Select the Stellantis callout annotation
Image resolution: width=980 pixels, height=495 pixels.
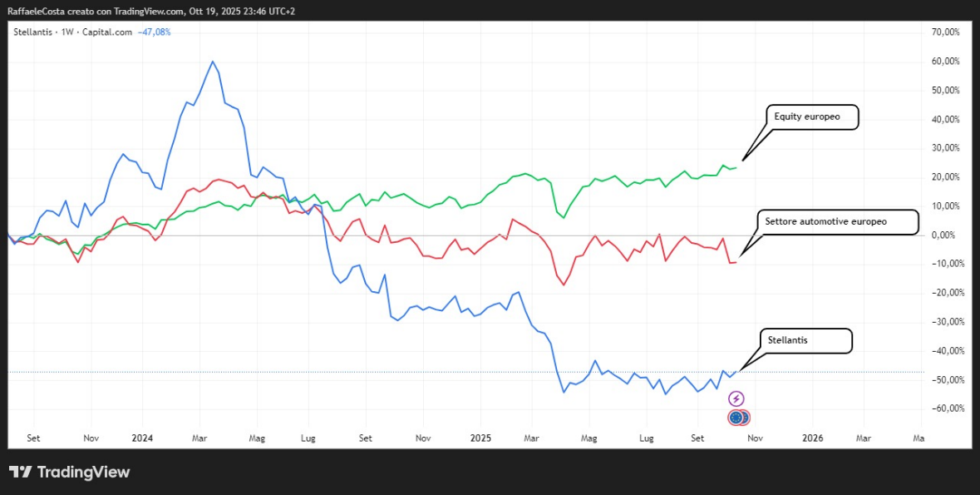pos(806,340)
